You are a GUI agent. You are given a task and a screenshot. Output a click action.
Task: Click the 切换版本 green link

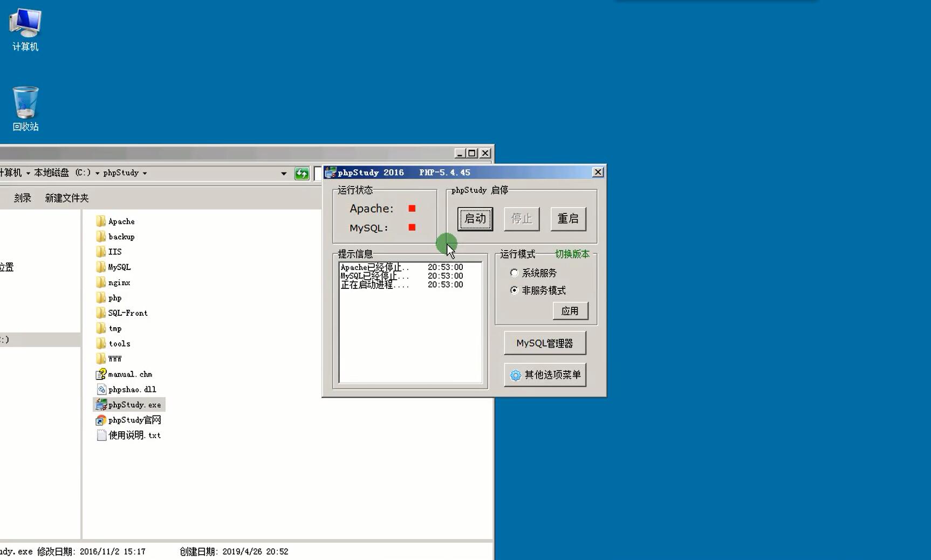572,254
